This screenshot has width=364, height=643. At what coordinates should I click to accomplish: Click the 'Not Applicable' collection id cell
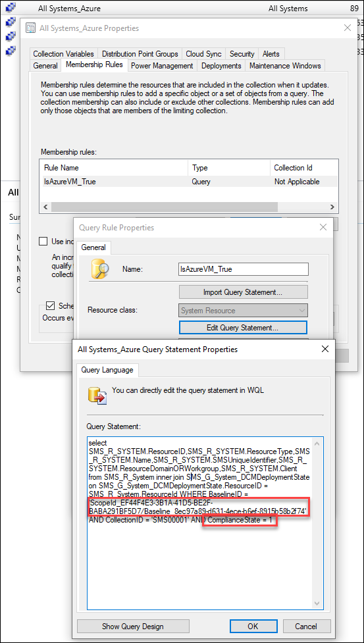click(x=297, y=181)
